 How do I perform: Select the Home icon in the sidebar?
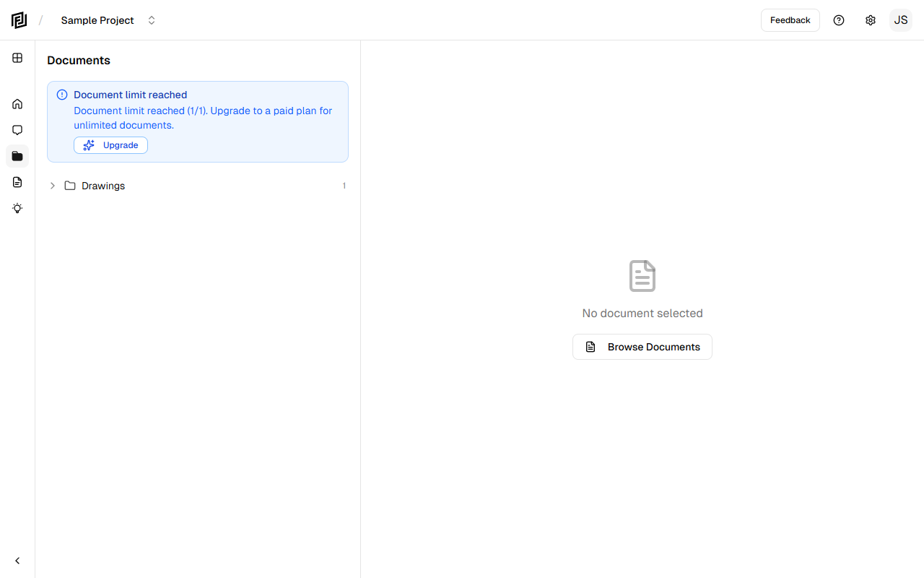(x=17, y=104)
